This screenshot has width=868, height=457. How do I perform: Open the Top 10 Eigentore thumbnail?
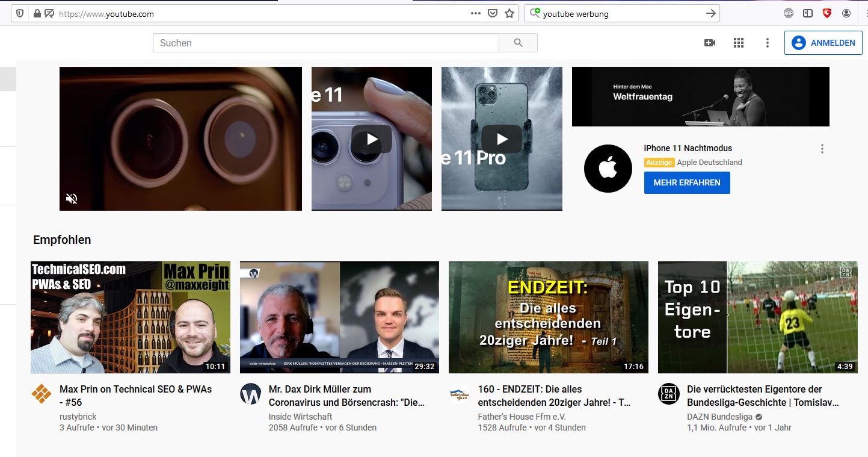[758, 317]
